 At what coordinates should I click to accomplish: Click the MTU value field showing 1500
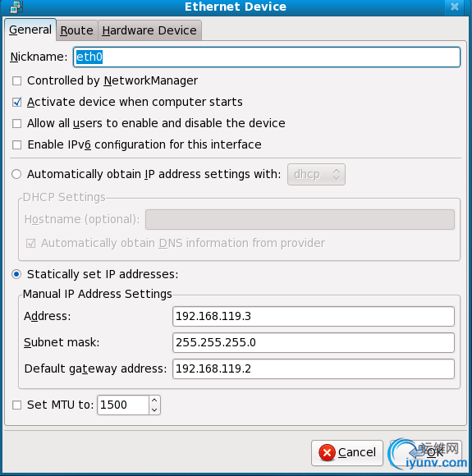(x=123, y=405)
